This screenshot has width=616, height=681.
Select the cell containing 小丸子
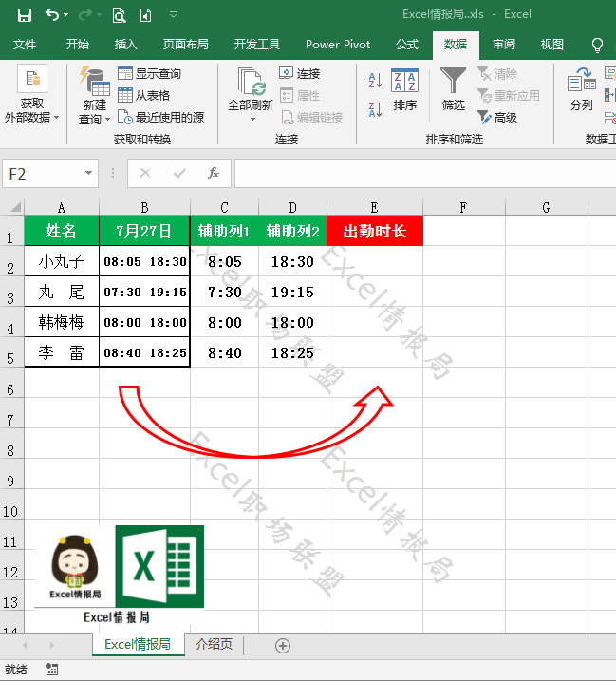(x=62, y=261)
